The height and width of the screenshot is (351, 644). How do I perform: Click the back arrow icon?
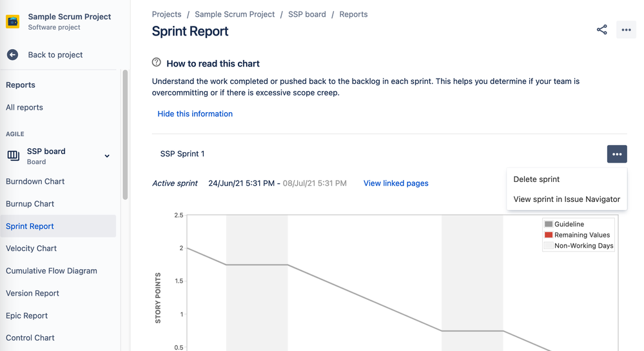click(13, 55)
